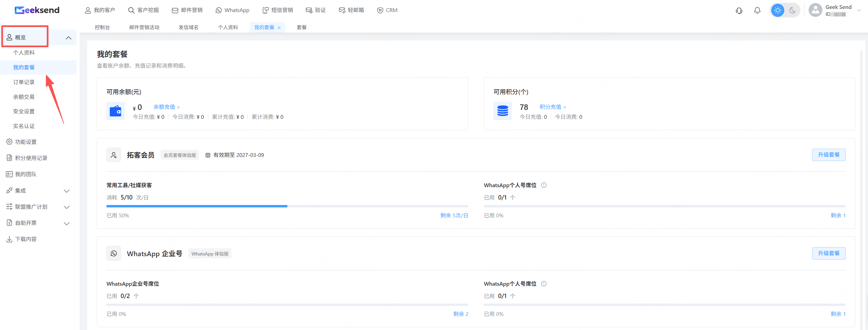Switch to the 发信域名 tab
Viewport: 868px width, 330px height.
pos(189,27)
